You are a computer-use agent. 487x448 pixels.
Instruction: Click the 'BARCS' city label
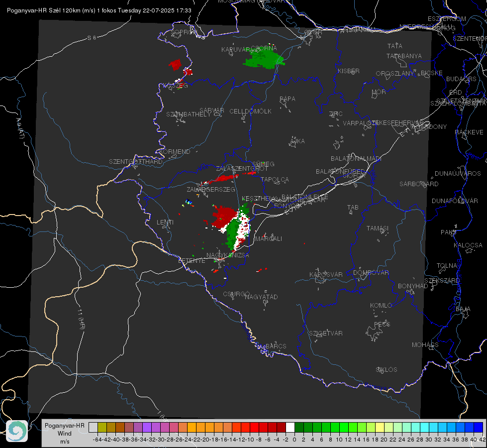(276, 346)
